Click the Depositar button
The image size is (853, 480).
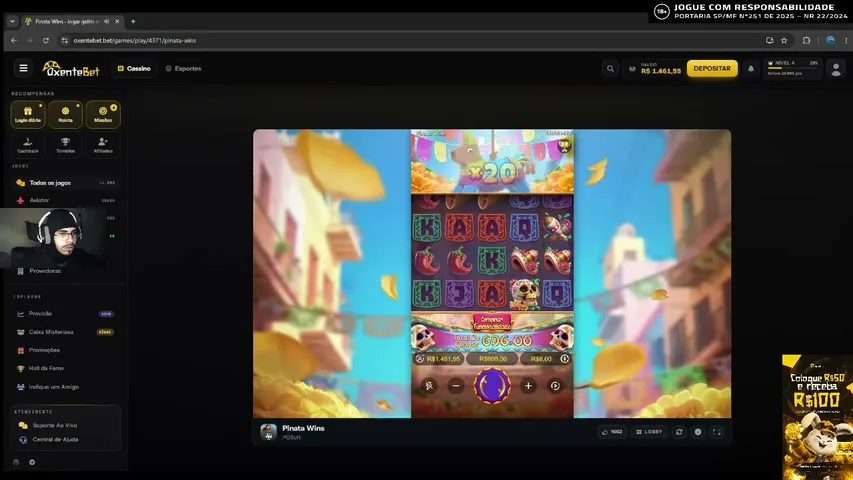712,69
